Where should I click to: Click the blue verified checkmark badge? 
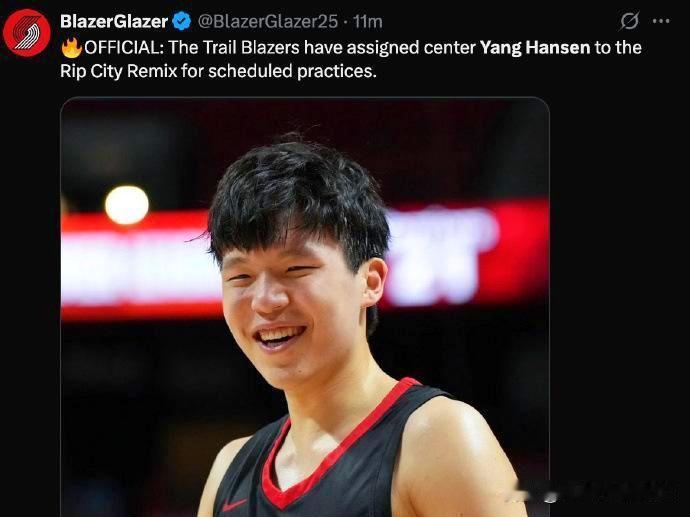181,21
